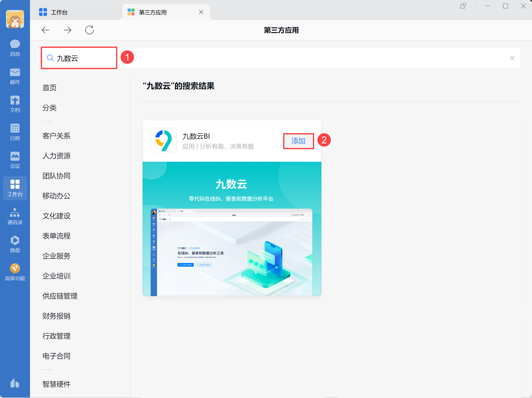The image size is (532, 398).
Task: Select 首页 in the category list
Action: (x=50, y=88)
